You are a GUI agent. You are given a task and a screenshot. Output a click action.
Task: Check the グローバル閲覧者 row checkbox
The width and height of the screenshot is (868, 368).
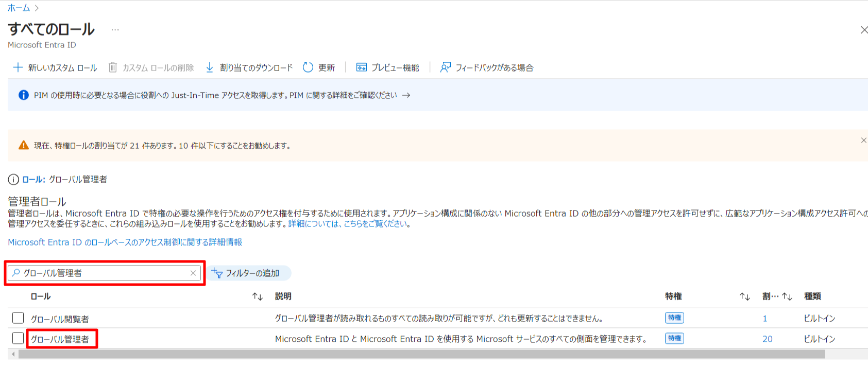click(x=18, y=318)
